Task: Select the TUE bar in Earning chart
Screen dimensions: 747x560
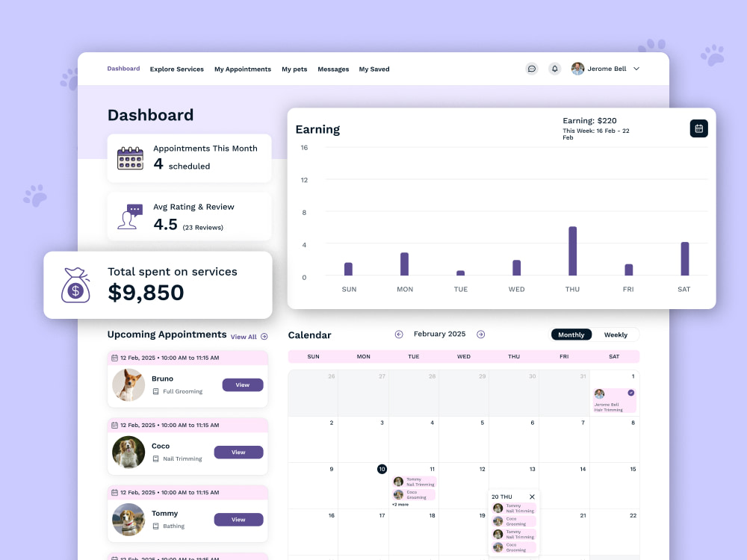Action: (x=461, y=273)
